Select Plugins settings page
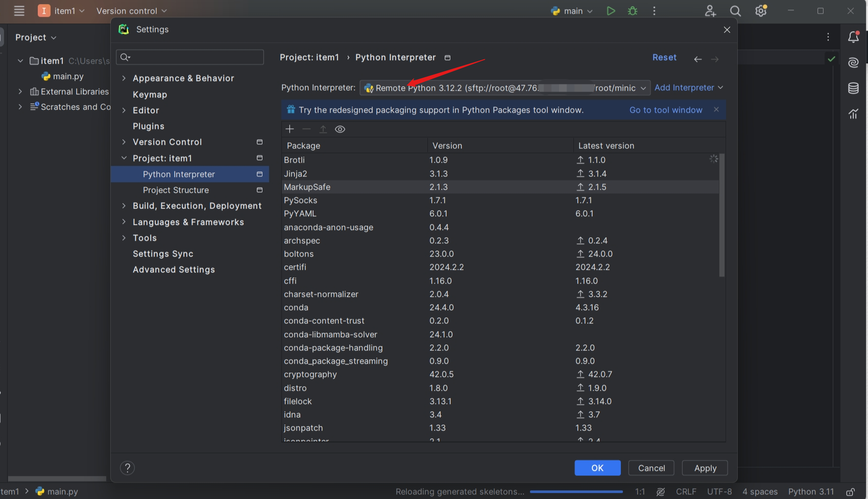Viewport: 868px width, 499px height. pyautogui.click(x=149, y=126)
